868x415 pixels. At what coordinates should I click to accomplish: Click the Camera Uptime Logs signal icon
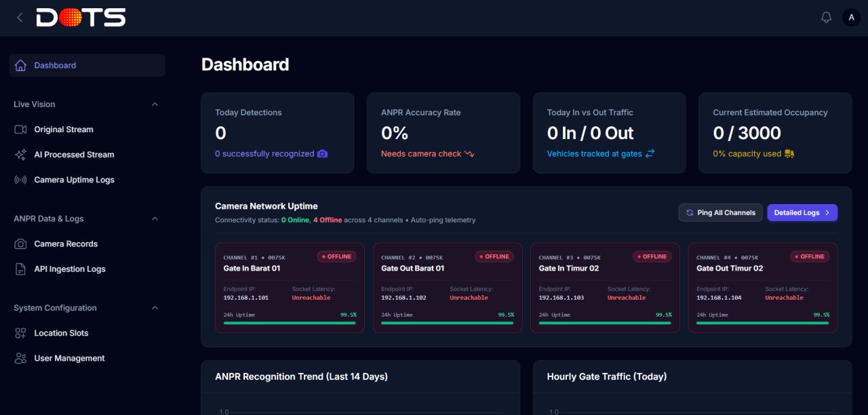click(20, 180)
